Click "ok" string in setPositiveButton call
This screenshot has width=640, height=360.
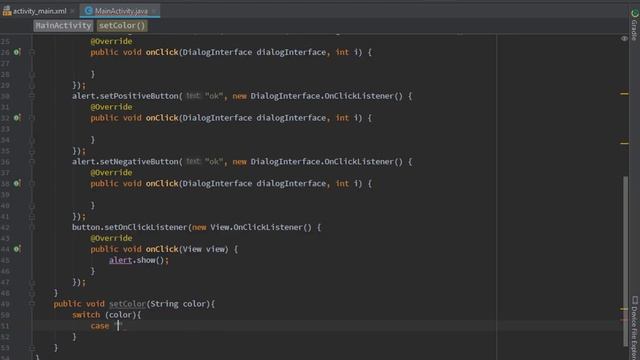(x=214, y=96)
